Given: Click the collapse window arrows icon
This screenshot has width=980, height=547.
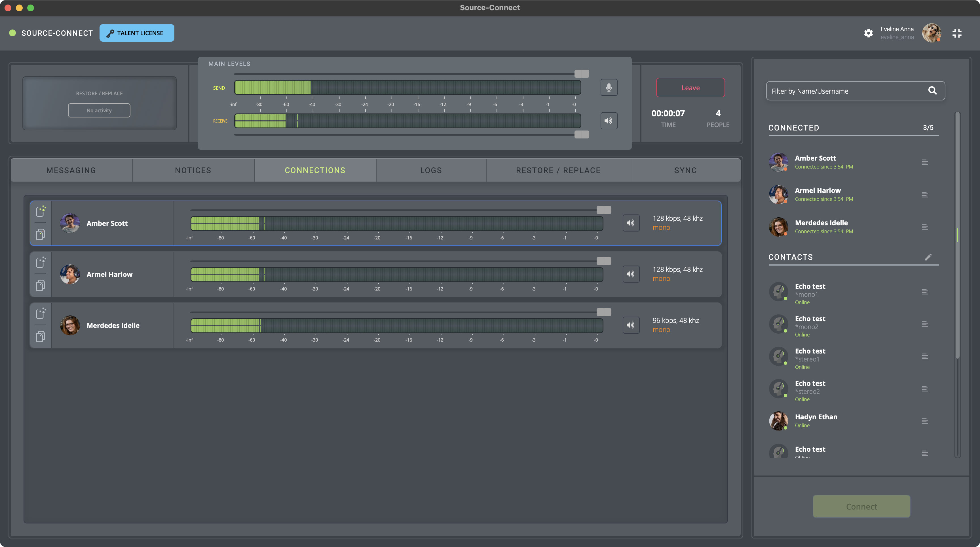Looking at the screenshot, I should [957, 33].
